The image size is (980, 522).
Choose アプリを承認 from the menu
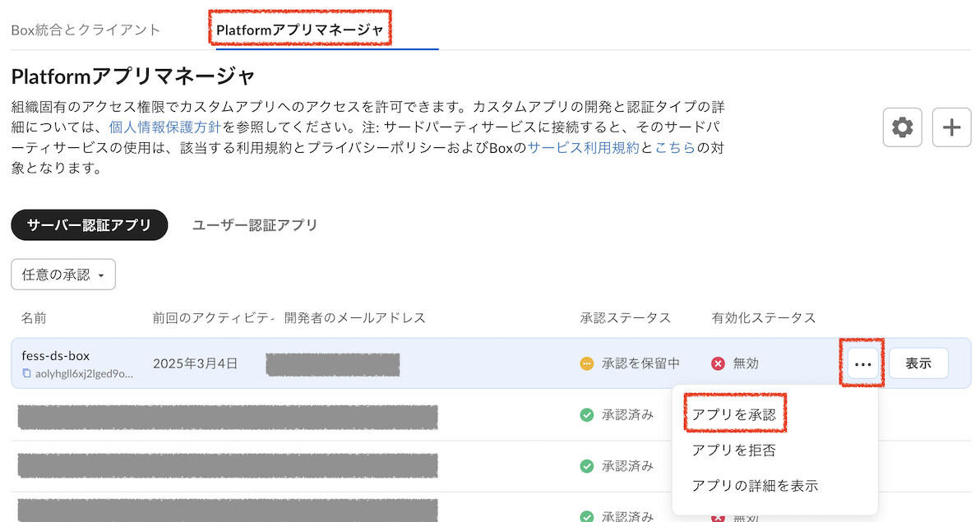point(733,414)
